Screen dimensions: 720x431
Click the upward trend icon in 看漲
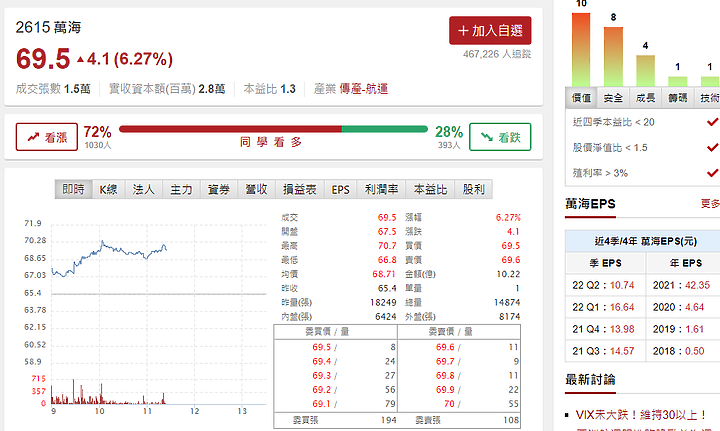point(33,137)
